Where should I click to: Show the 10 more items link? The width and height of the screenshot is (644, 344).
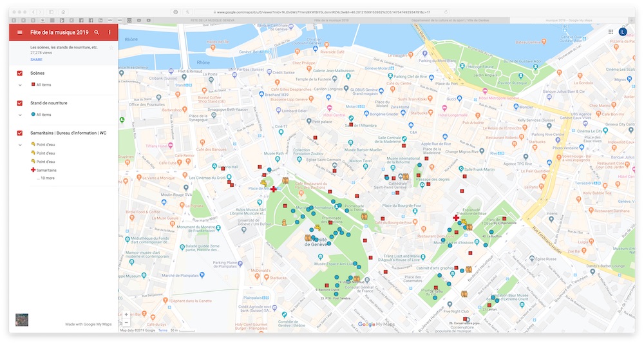46,178
